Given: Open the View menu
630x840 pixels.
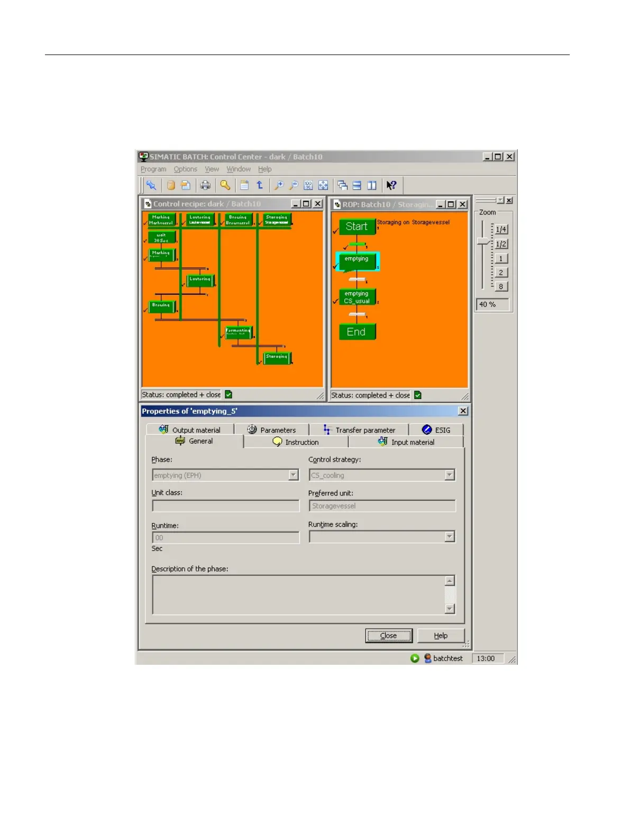Looking at the screenshot, I should [212, 169].
